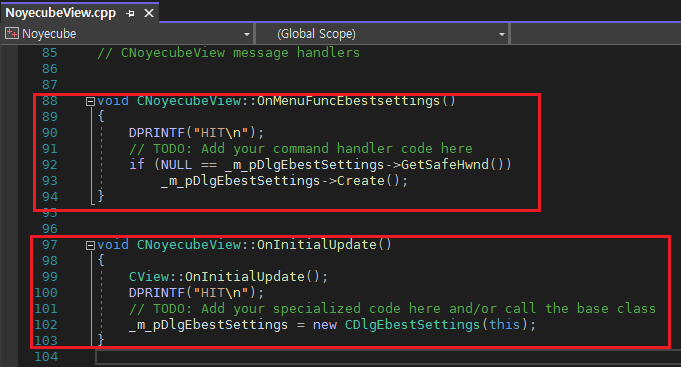
Task: Open the Noyecube project dropdown
Action: tap(247, 34)
